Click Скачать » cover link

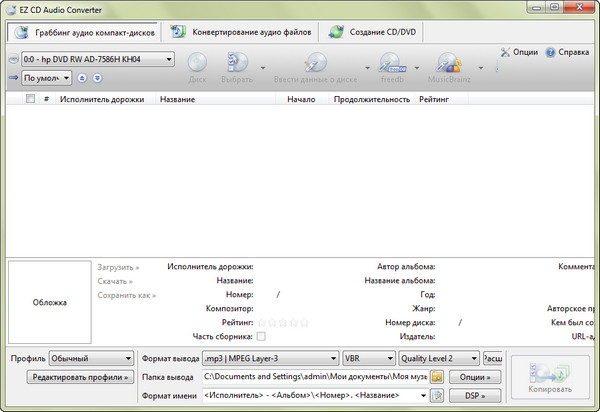[115, 282]
